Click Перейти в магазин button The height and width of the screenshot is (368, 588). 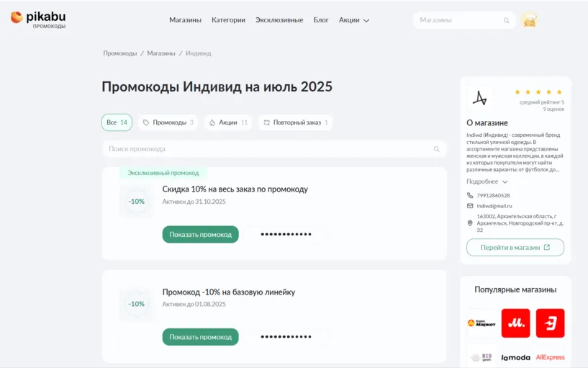click(515, 247)
